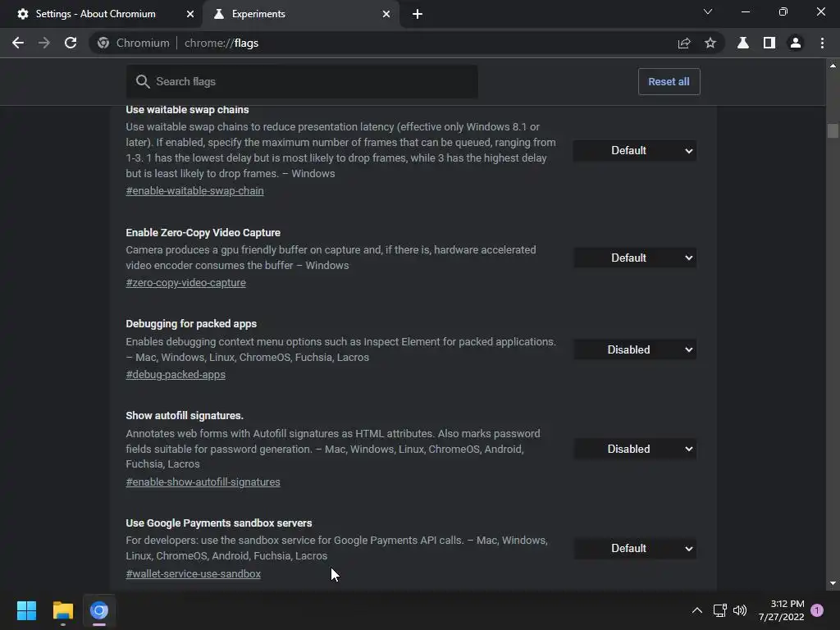Open the Zero-Copy Video Capture dropdown
Image resolution: width=840 pixels, height=630 pixels.
(635, 258)
